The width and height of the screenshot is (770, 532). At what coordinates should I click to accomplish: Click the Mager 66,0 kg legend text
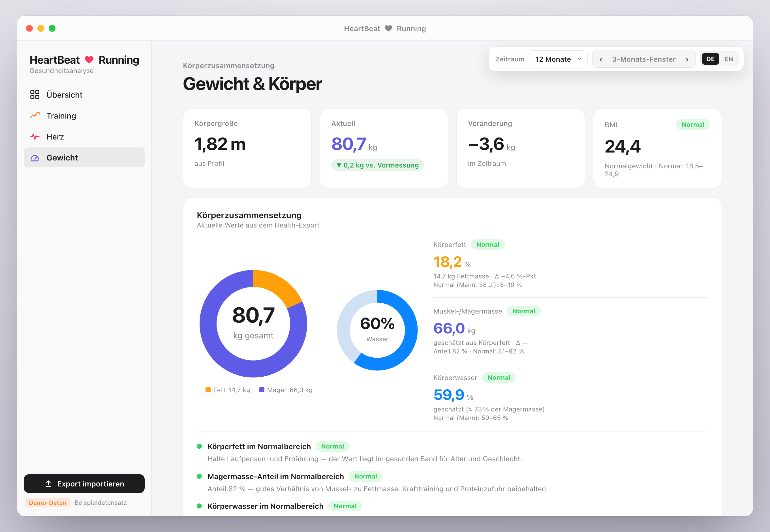[290, 390]
